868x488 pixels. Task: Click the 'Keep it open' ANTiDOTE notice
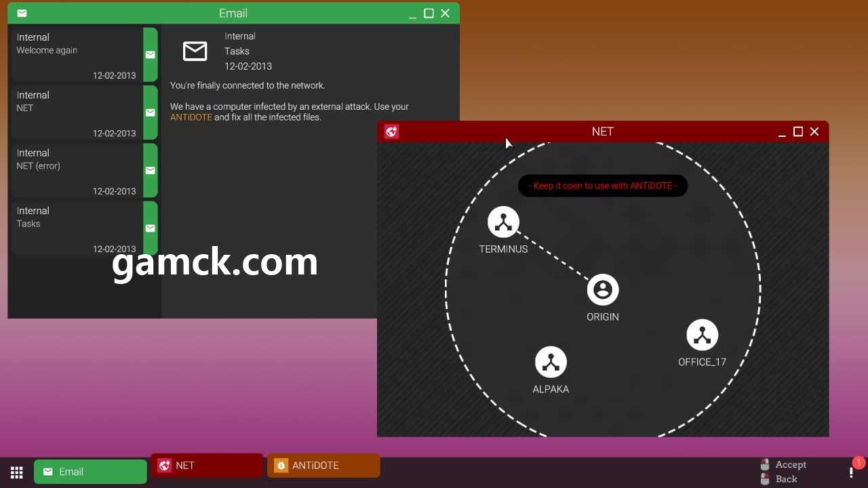603,186
